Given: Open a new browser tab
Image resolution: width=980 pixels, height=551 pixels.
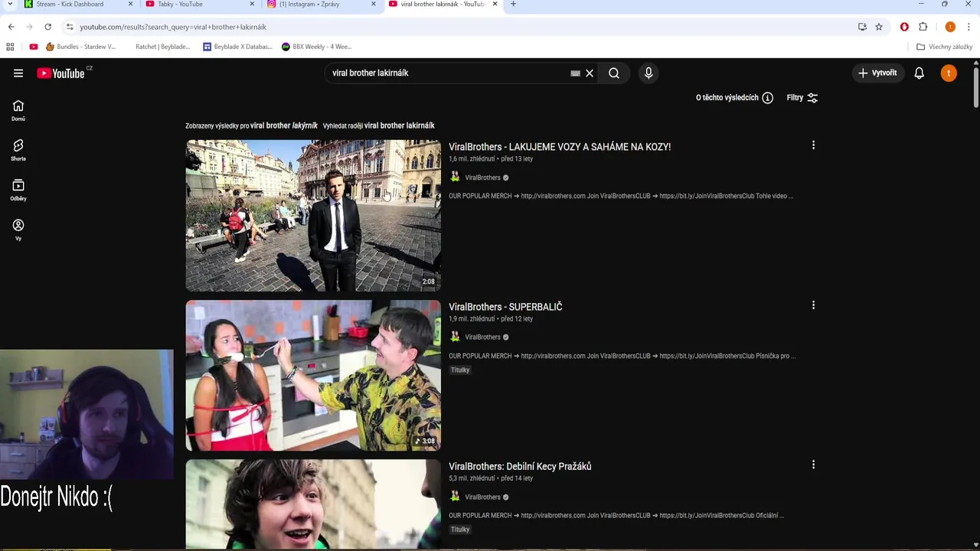Looking at the screenshot, I should [513, 5].
